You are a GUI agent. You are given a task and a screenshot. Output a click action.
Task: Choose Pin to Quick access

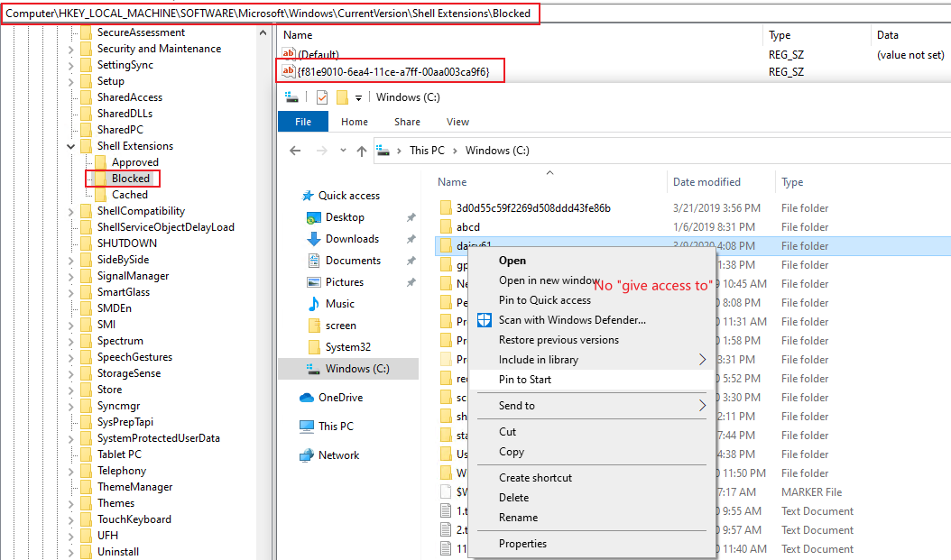point(590,300)
